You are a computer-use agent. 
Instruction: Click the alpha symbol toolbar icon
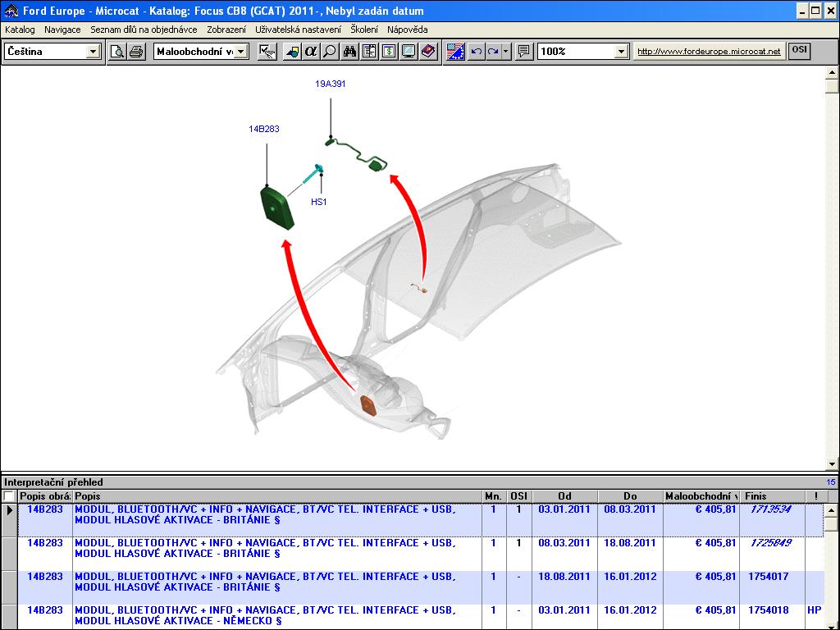click(x=311, y=52)
